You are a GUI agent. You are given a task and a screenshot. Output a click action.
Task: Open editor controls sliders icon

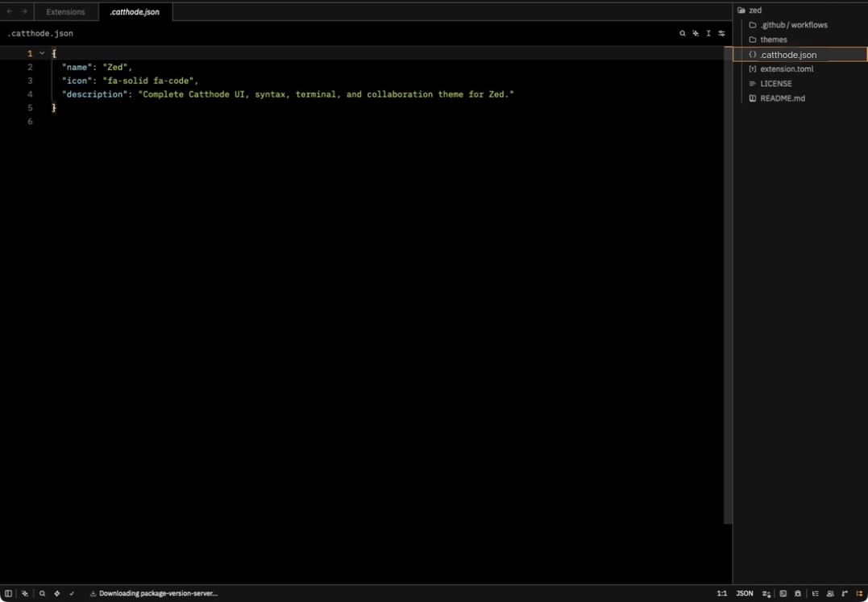(x=722, y=33)
